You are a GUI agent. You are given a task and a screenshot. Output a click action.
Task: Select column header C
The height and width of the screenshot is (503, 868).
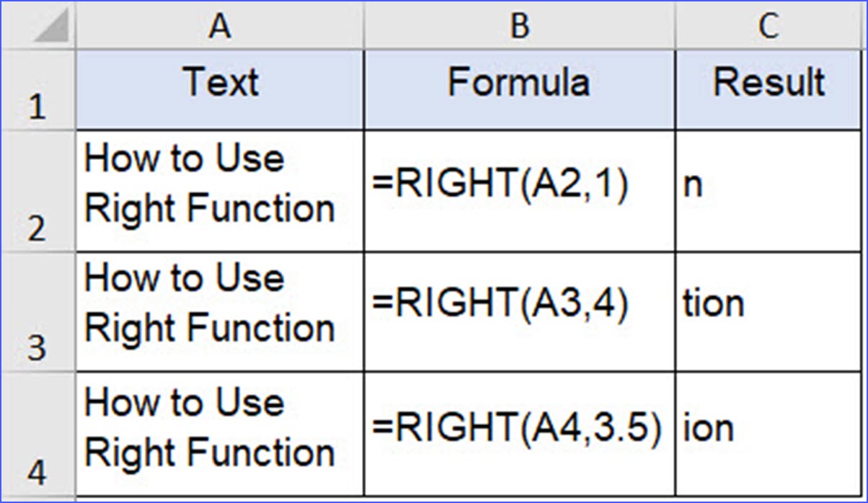(x=768, y=25)
